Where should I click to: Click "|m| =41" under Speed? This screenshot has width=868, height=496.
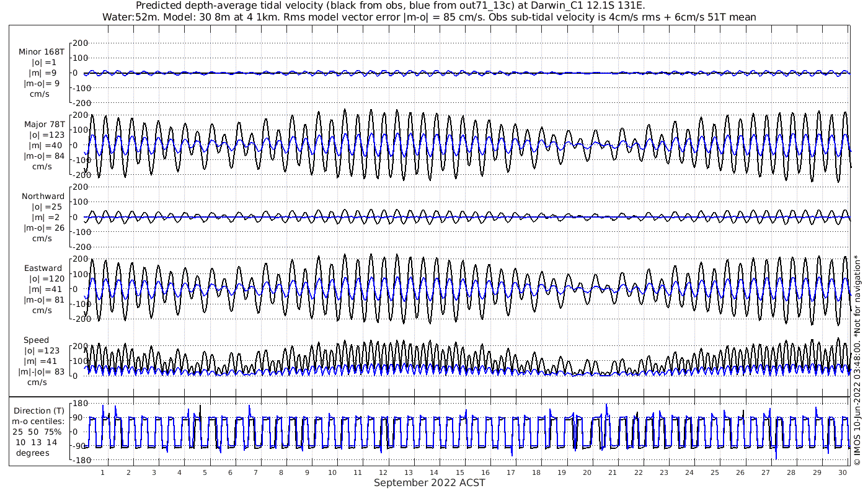click(x=40, y=361)
